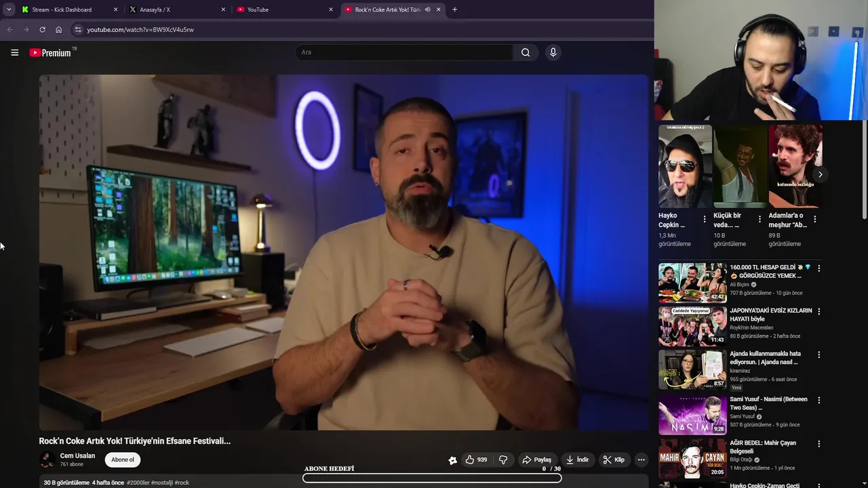Open Cem Usalan channel avatar
868x488 pixels.
[47, 460]
